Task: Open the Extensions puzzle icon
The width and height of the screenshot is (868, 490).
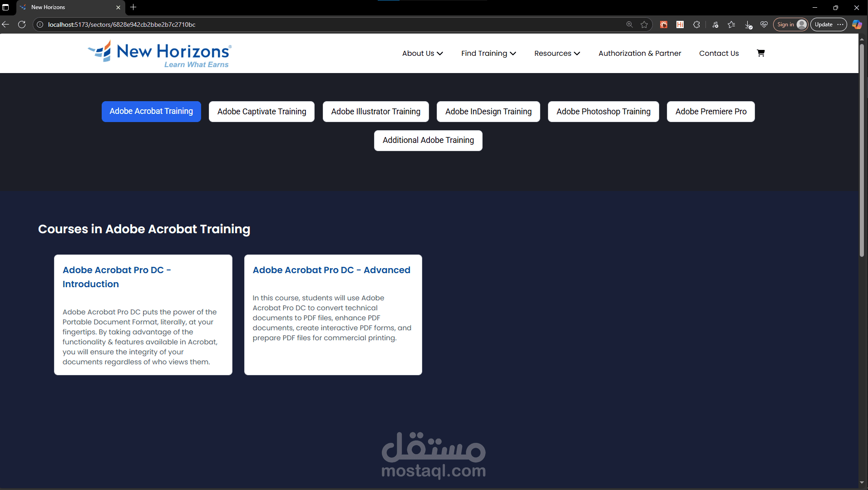Action: point(696,24)
